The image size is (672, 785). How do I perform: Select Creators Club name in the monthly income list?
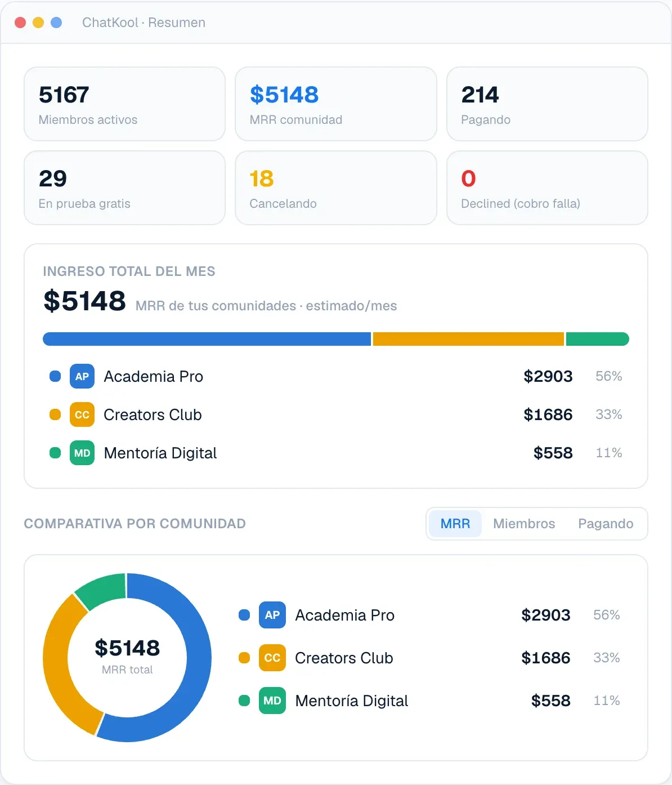(153, 414)
